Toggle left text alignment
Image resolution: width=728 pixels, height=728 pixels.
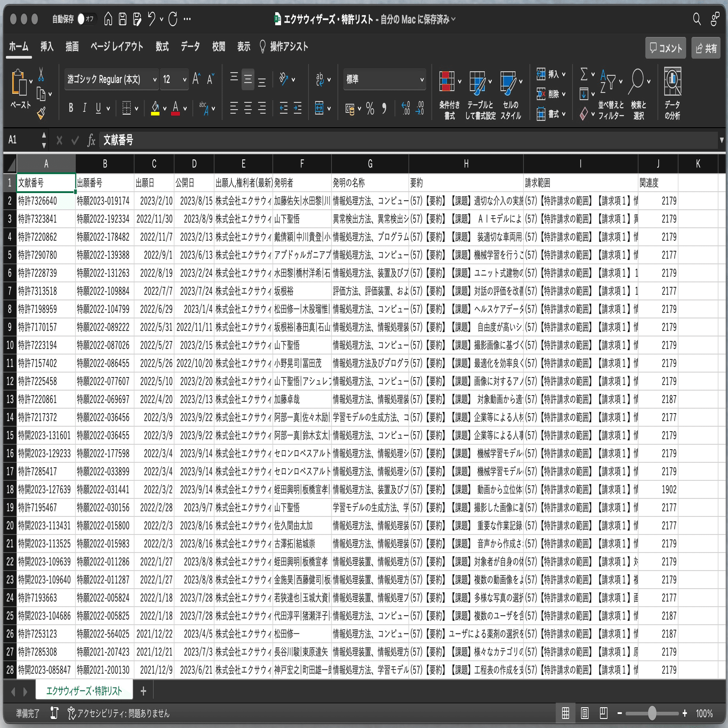[234, 108]
